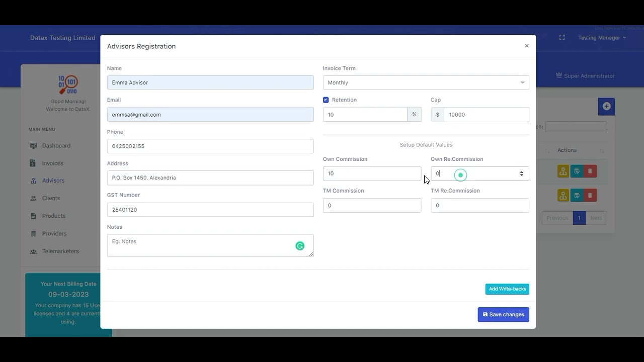The image size is (644, 362).
Task: Open Invoices in the main menu
Action: (53, 163)
